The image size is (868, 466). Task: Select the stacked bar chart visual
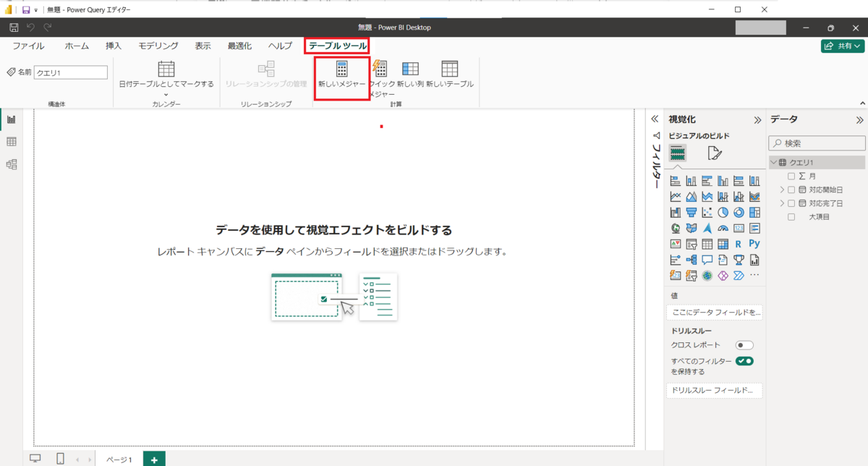coord(675,181)
